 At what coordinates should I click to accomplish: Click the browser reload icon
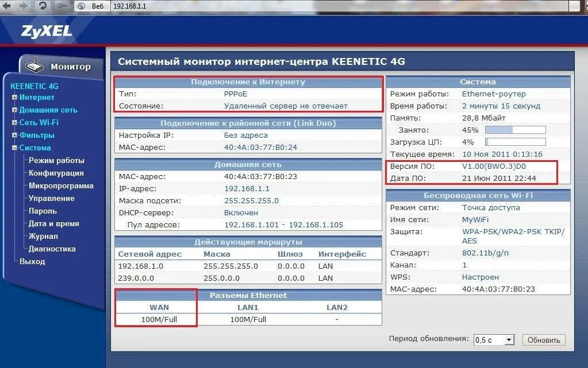pos(43,6)
